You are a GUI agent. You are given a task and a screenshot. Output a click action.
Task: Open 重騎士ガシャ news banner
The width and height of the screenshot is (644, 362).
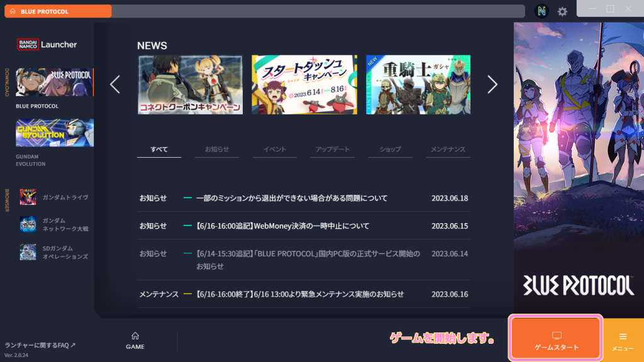point(418,85)
